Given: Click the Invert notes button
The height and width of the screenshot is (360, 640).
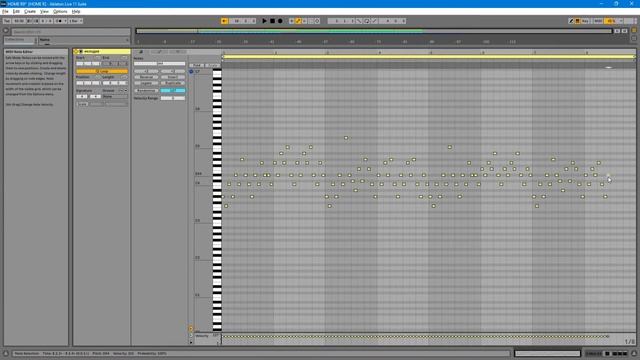Looking at the screenshot, I should [x=173, y=77].
